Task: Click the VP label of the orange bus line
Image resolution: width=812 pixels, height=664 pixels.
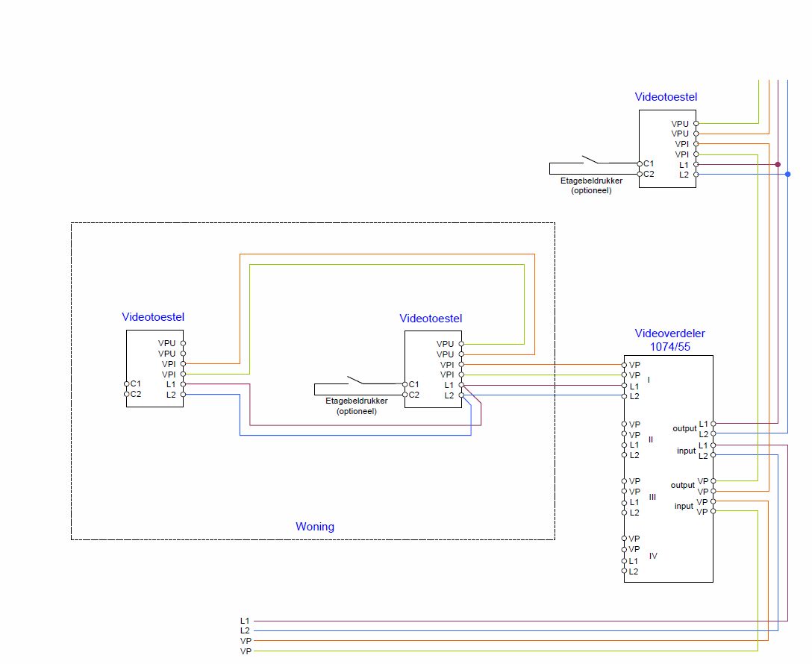Action: pyautogui.click(x=246, y=641)
